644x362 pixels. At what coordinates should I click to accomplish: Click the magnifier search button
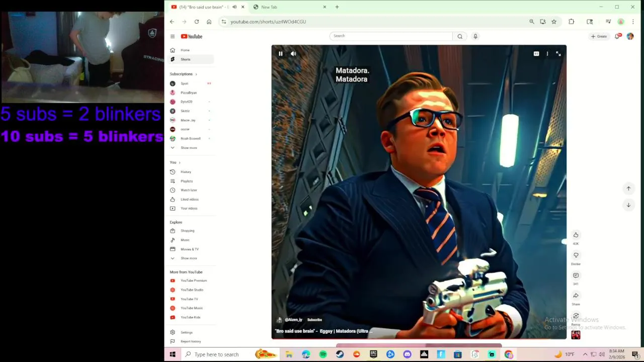pyautogui.click(x=460, y=36)
